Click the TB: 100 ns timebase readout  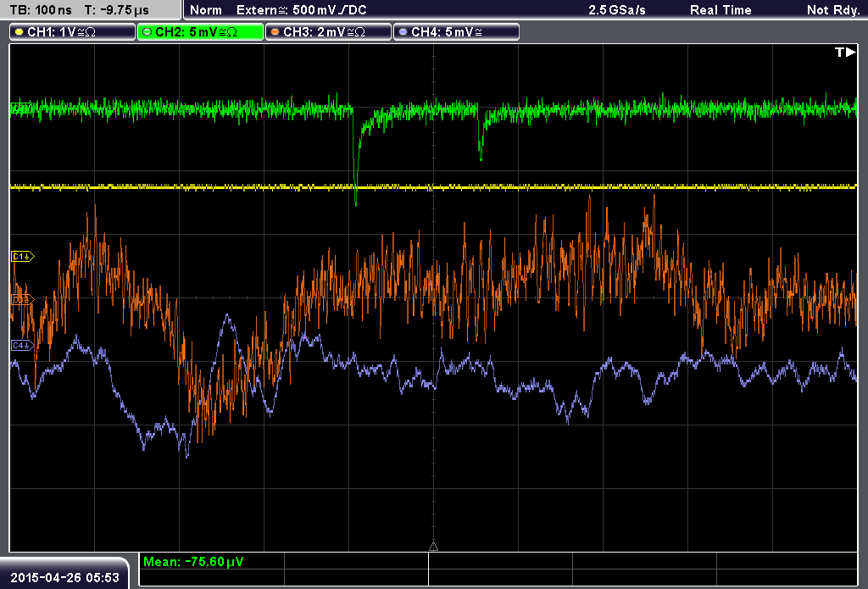tap(41, 10)
